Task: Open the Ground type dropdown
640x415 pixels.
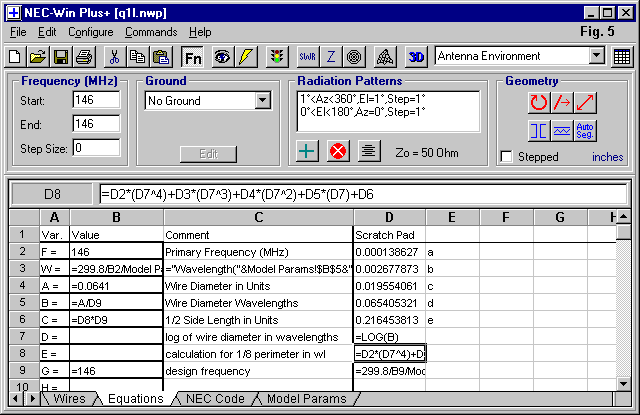Action: 262,101
